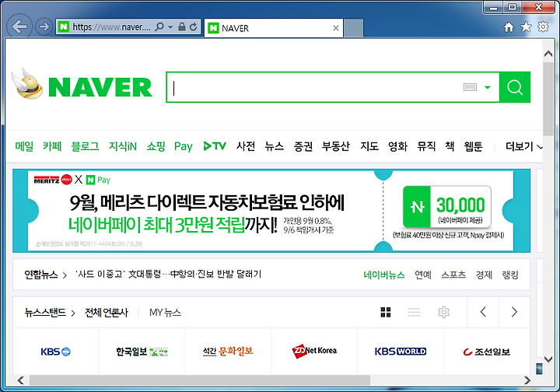
Task: Open 블로그 menu link
Action: tap(85, 146)
